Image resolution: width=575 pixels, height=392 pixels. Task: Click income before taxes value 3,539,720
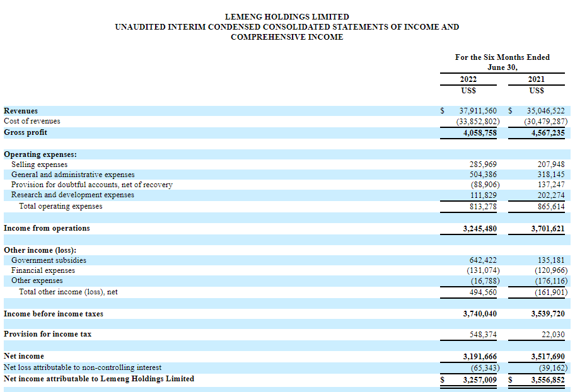point(548,314)
